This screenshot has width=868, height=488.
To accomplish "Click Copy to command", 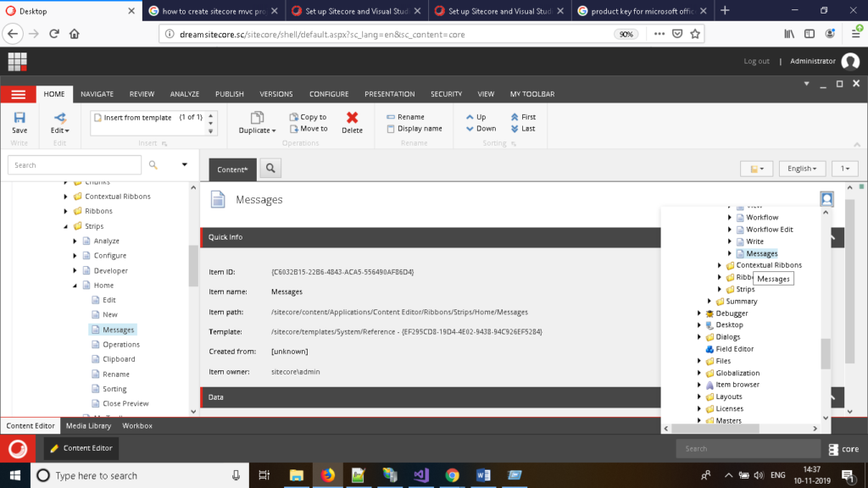I will pyautogui.click(x=308, y=117).
